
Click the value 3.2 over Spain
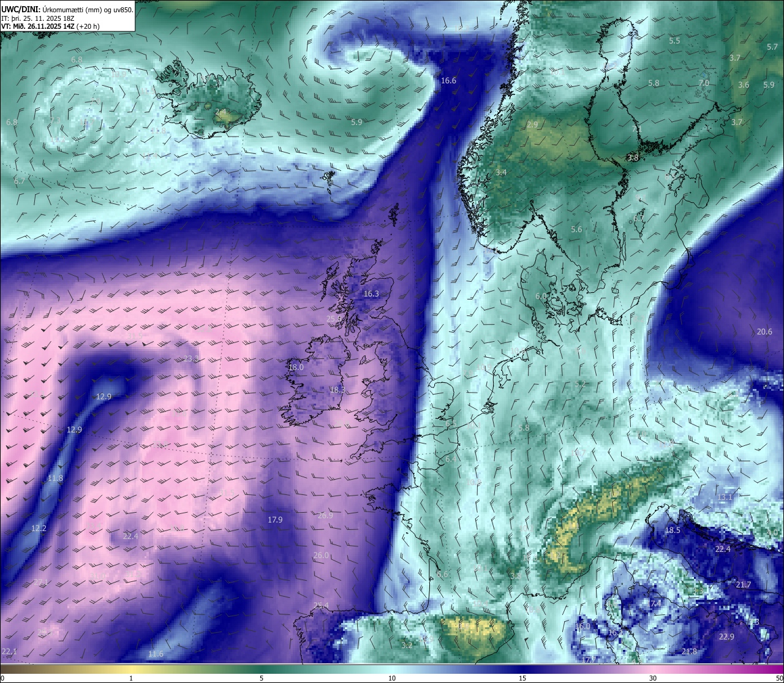click(407, 645)
